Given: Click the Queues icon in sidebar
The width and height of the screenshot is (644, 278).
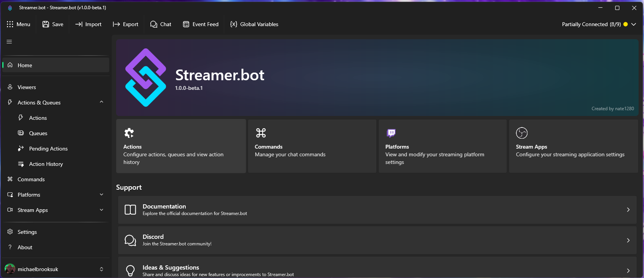Looking at the screenshot, I should pos(21,133).
